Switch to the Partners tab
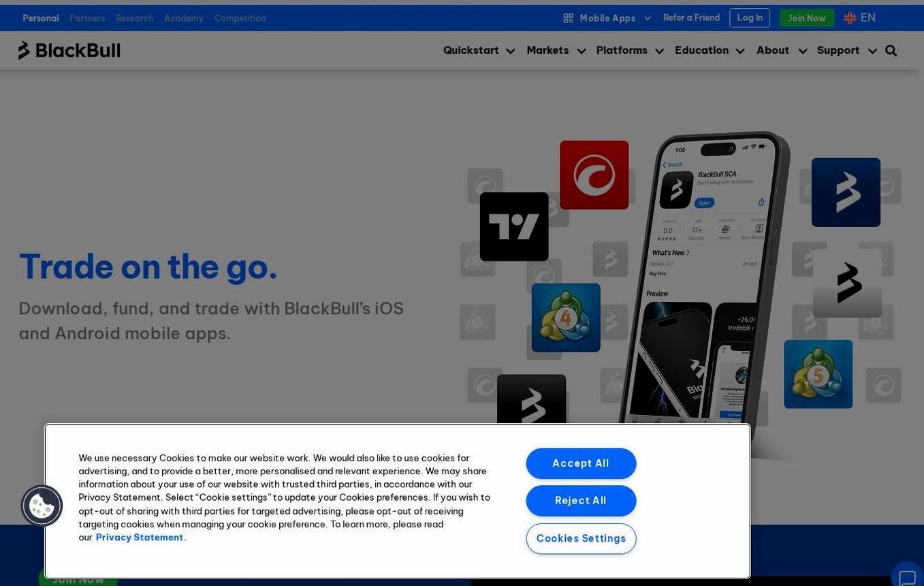The width and height of the screenshot is (924, 586). point(87,18)
